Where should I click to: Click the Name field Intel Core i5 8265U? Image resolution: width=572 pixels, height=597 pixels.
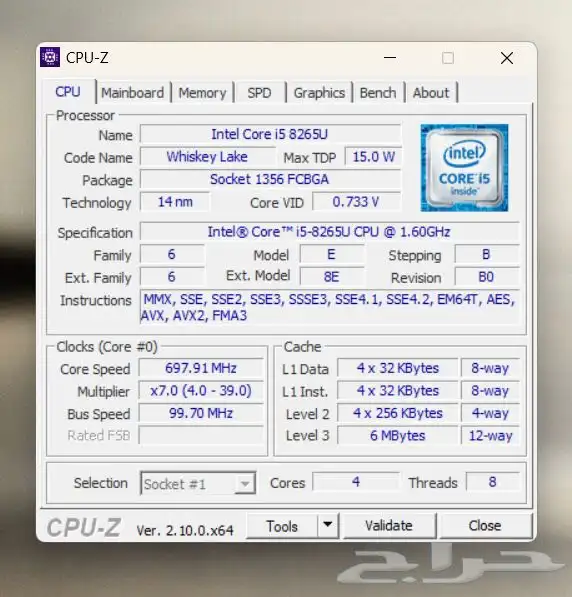[x=270, y=134]
